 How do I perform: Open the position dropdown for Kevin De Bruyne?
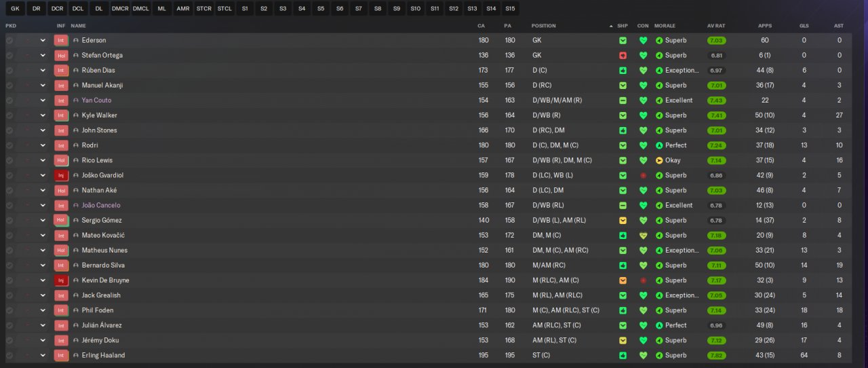43,280
